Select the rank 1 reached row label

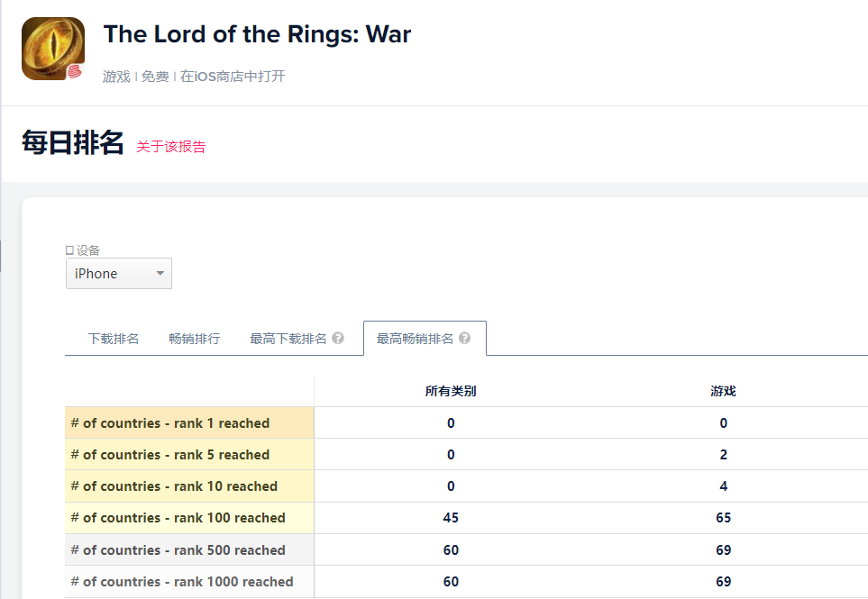click(x=170, y=423)
